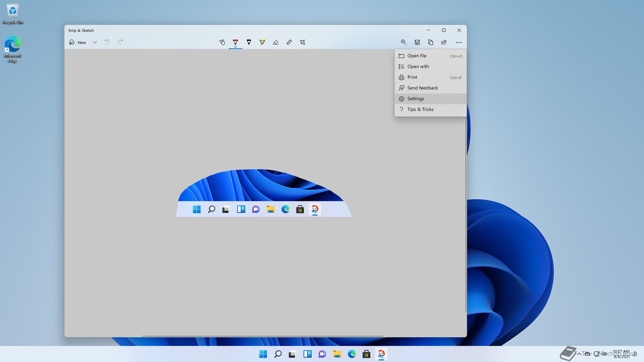Click Snip & Sketch taskbar icon
Screen dimensions: 644x362
click(x=381, y=354)
